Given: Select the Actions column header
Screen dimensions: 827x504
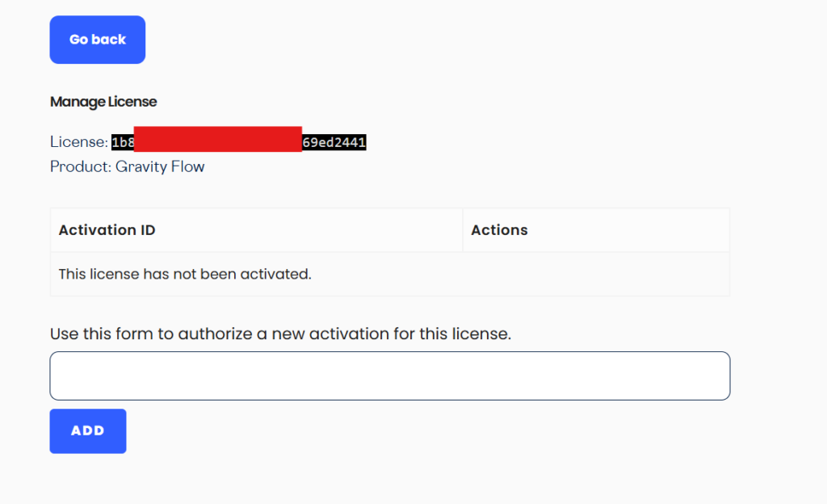Looking at the screenshot, I should pyautogui.click(x=499, y=229).
